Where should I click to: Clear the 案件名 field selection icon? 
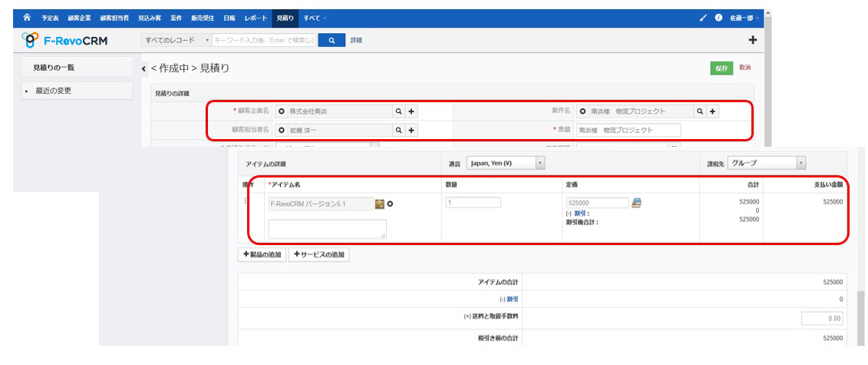coord(583,111)
